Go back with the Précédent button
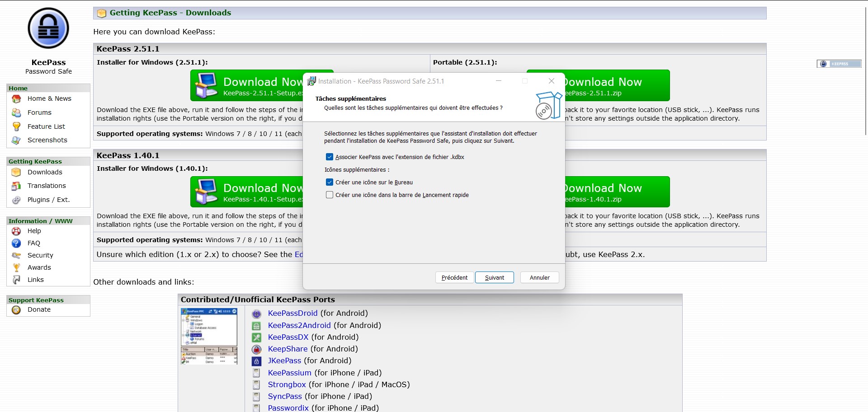 click(x=454, y=278)
